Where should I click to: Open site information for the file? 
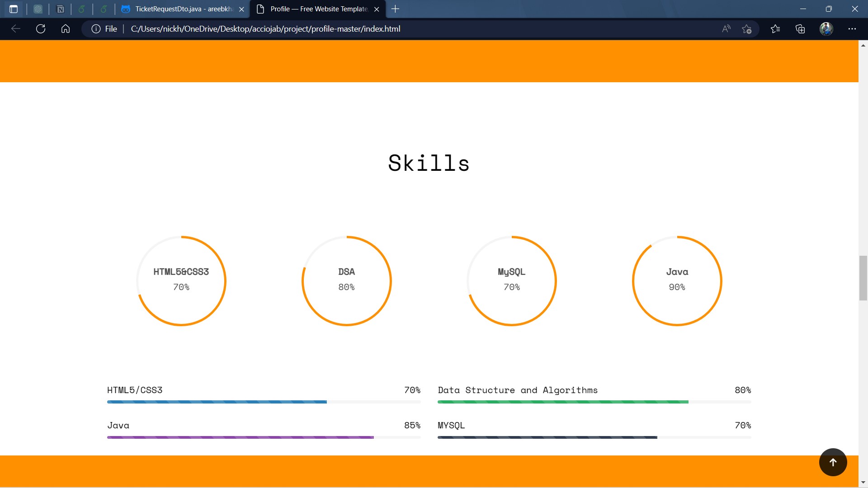point(95,28)
